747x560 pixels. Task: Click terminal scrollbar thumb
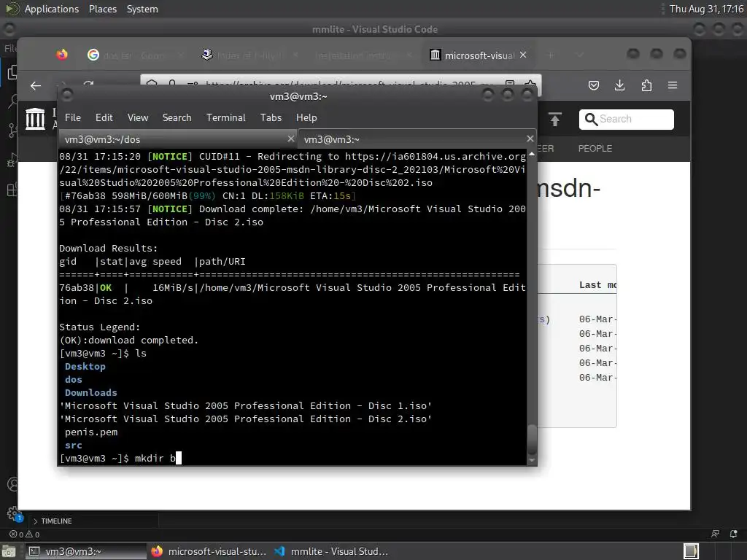tap(532, 440)
